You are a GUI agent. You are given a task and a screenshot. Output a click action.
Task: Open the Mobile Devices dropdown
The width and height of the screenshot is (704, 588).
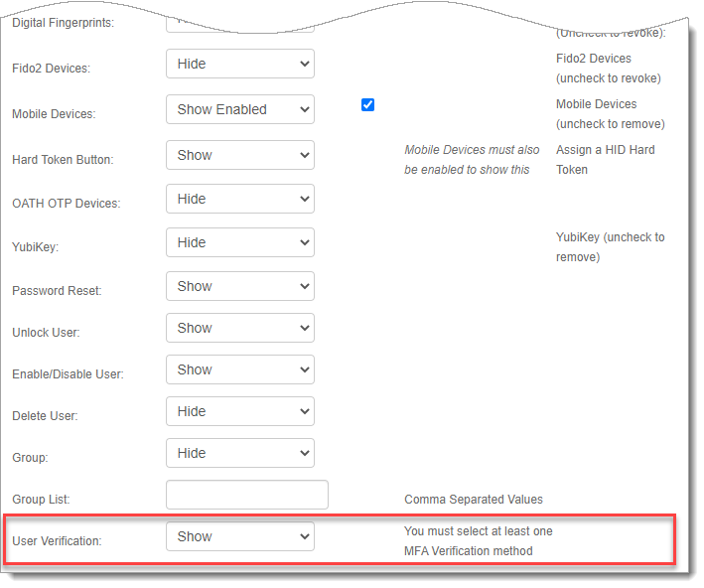[x=239, y=110]
